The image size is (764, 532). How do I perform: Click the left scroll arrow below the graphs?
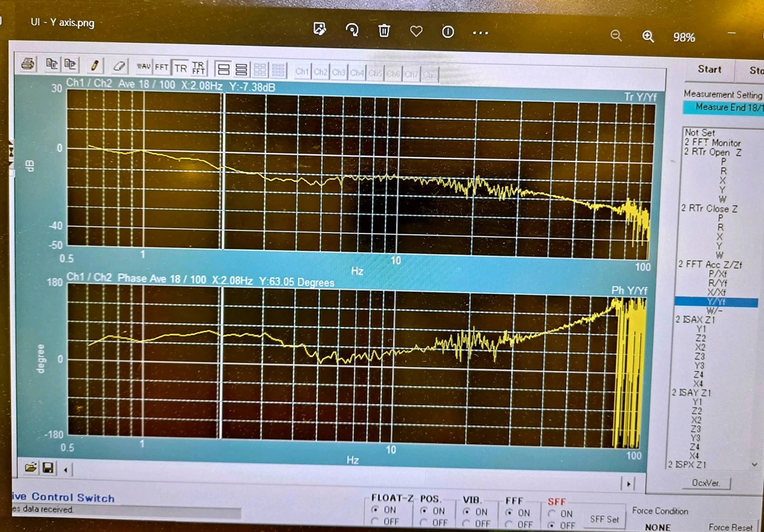(x=66, y=470)
